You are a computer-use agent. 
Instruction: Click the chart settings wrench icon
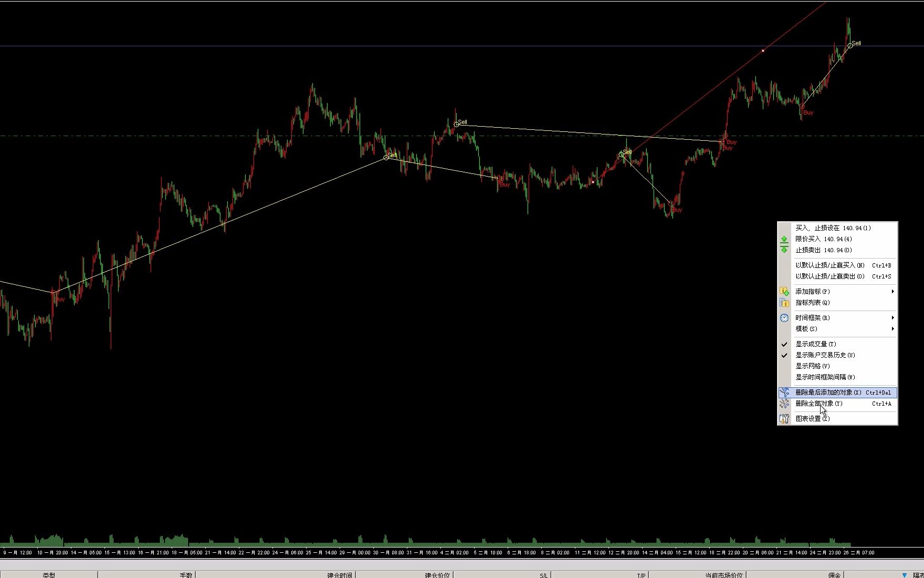click(x=784, y=419)
